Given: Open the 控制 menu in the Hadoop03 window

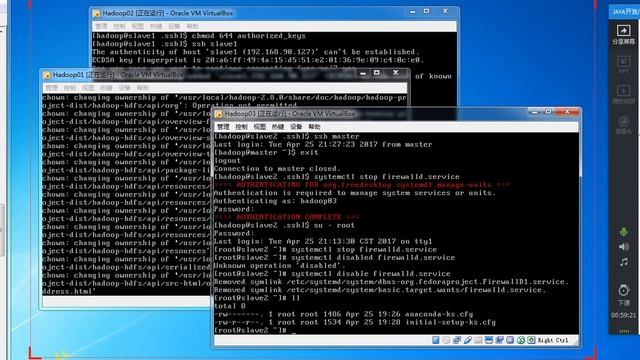Looking at the screenshot, I should (241, 127).
